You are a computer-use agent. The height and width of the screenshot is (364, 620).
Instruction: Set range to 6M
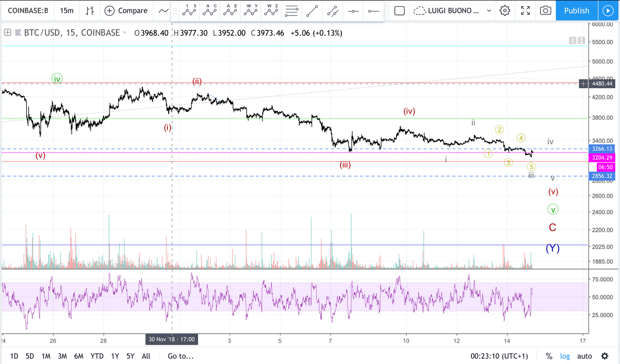click(x=78, y=356)
